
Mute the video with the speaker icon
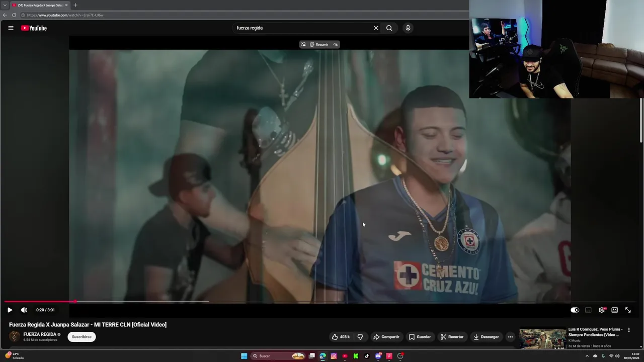24,310
